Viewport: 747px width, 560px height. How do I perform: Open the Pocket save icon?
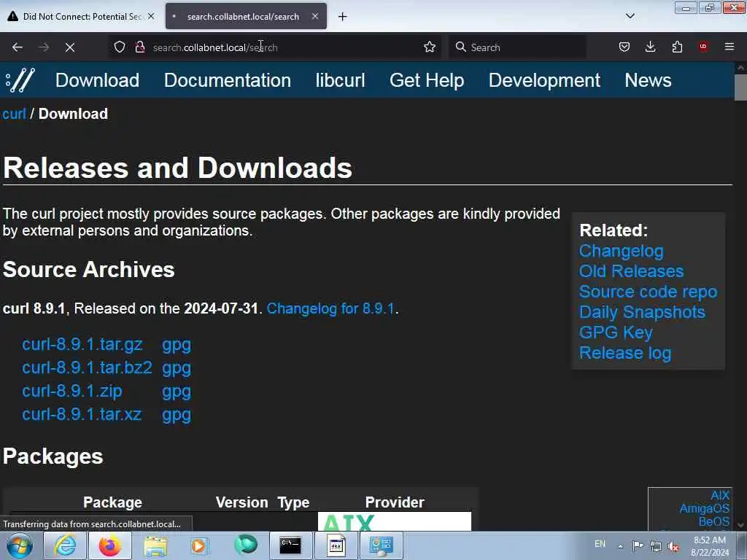pyautogui.click(x=624, y=47)
